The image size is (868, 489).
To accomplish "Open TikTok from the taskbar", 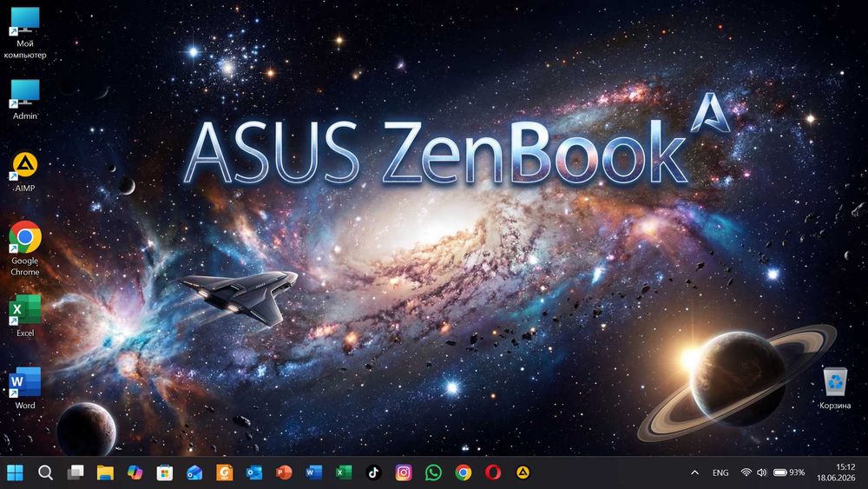I will point(374,472).
